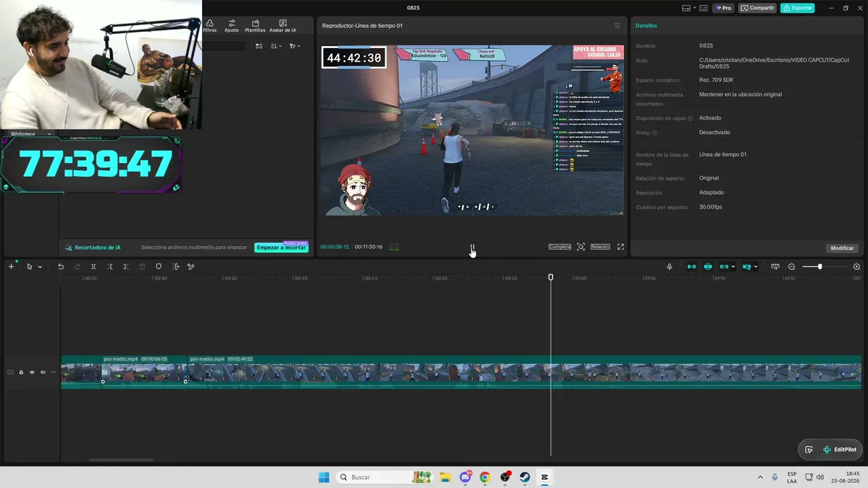Toggle the track cover icon
Image resolution: width=868 pixels, height=488 pixels.
(10, 372)
